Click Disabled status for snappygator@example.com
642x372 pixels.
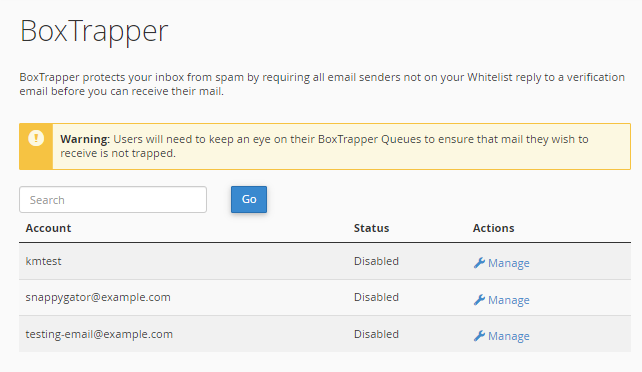point(376,297)
